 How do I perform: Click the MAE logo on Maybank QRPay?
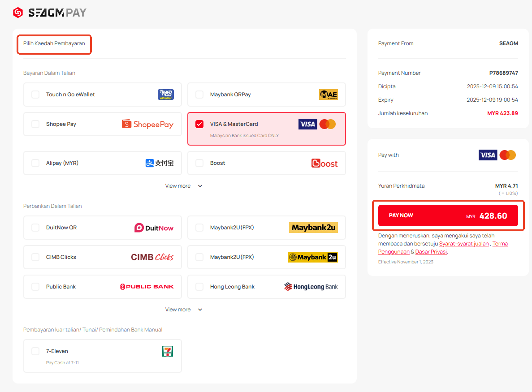[328, 95]
